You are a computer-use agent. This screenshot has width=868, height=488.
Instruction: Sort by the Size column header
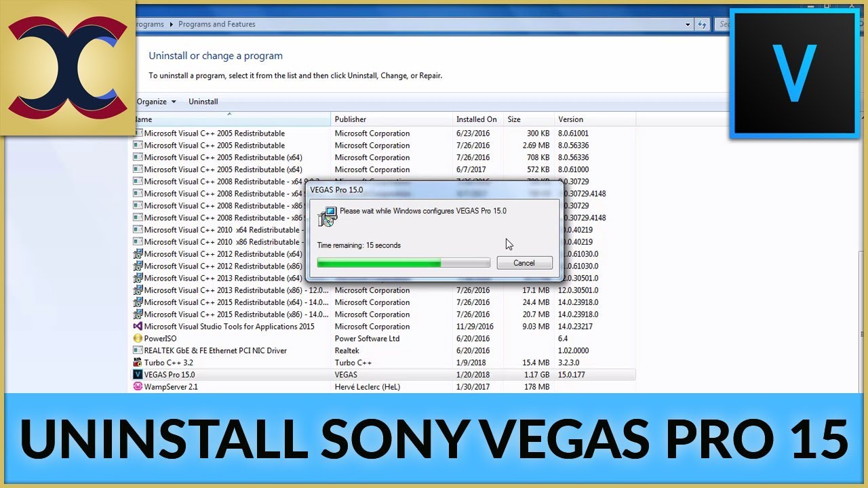529,119
